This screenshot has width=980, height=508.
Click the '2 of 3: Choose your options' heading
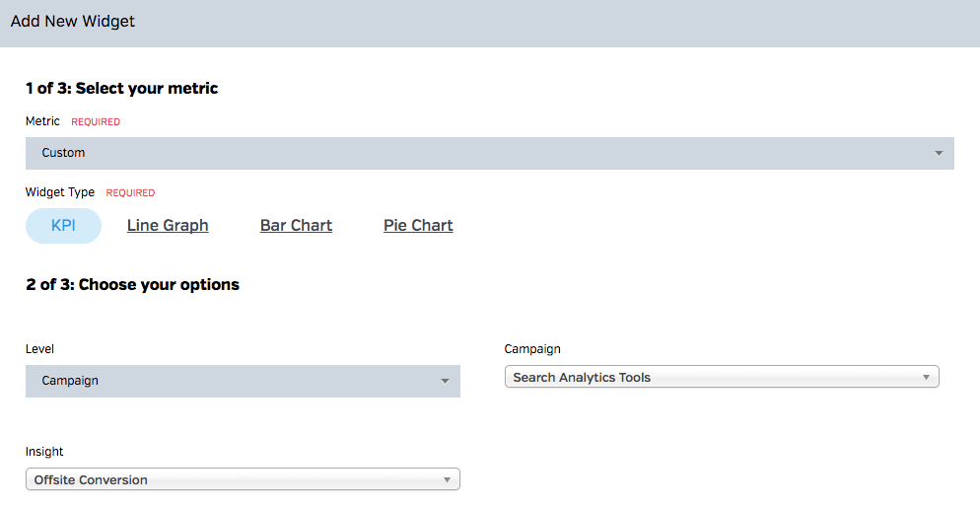[x=132, y=285]
